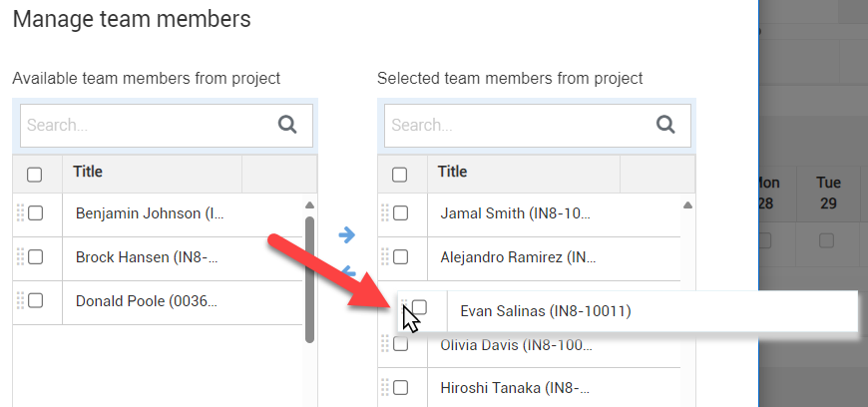Grab drag handle for Donald Poole row
This screenshot has height=407, width=868.
(20, 300)
